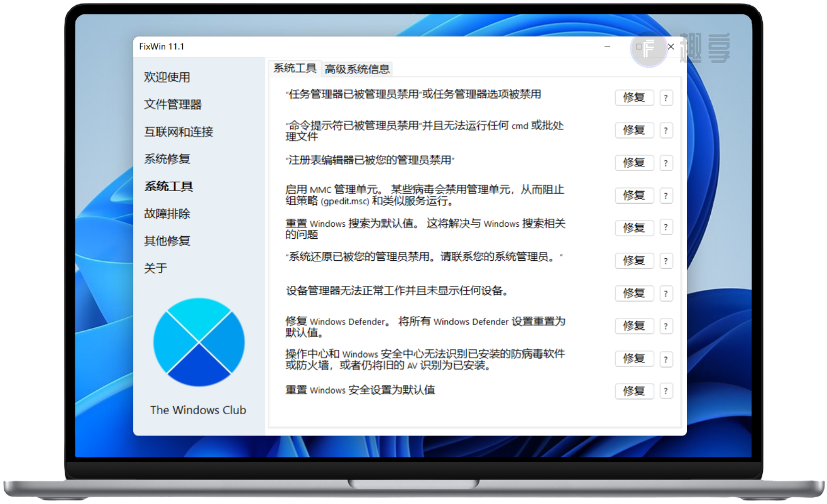The image size is (827, 504).
Task: Open ? help for the 操作中心 fix
Action: [666, 359]
